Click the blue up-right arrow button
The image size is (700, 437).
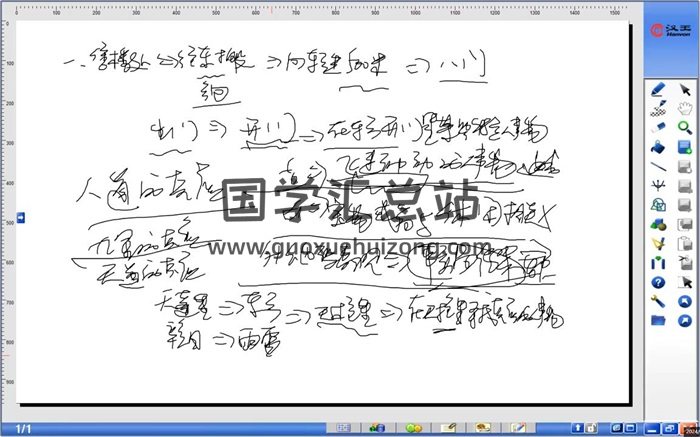[685, 320]
